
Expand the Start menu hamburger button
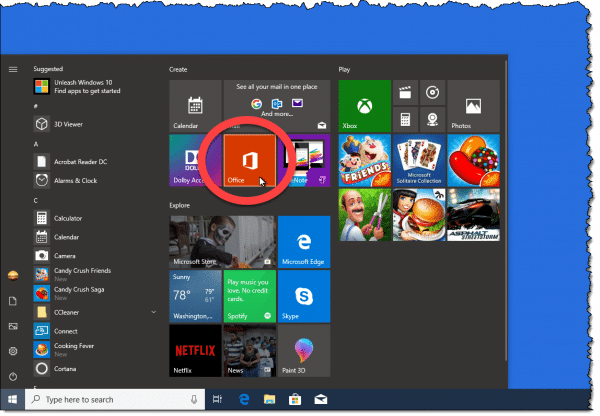(13, 69)
